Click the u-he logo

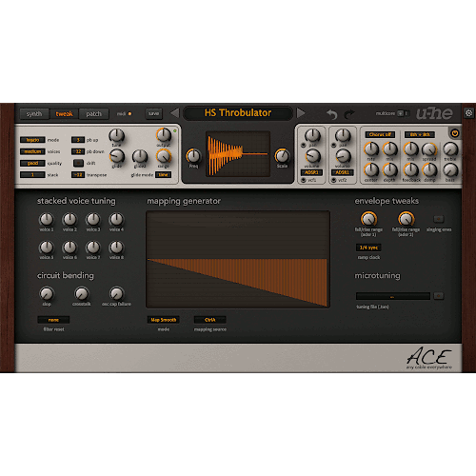(x=434, y=113)
